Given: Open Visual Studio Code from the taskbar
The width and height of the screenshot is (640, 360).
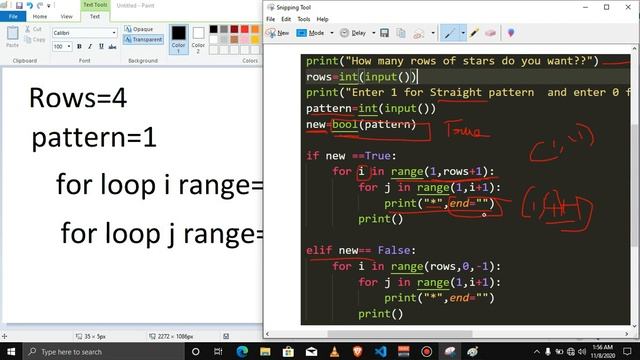Looking at the screenshot, I should [380, 351].
